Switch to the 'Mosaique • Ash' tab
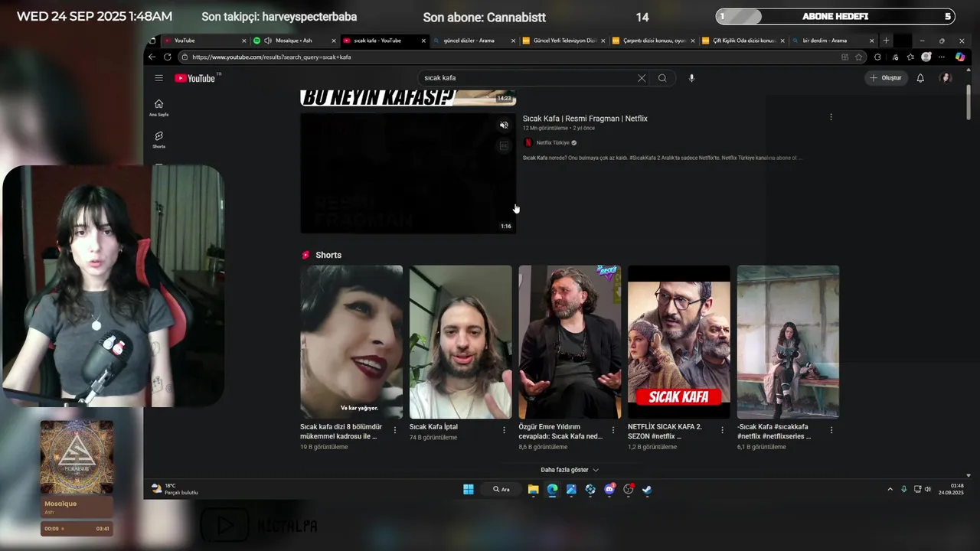 point(294,41)
